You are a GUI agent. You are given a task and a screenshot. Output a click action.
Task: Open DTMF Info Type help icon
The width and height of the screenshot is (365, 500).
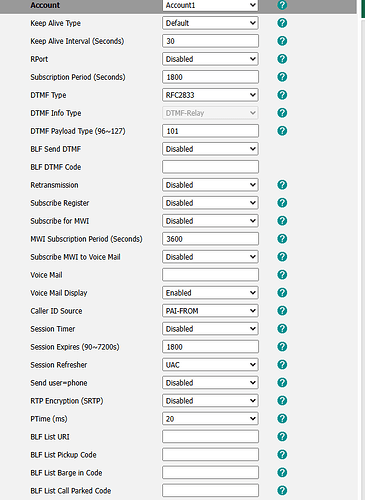[282, 113]
